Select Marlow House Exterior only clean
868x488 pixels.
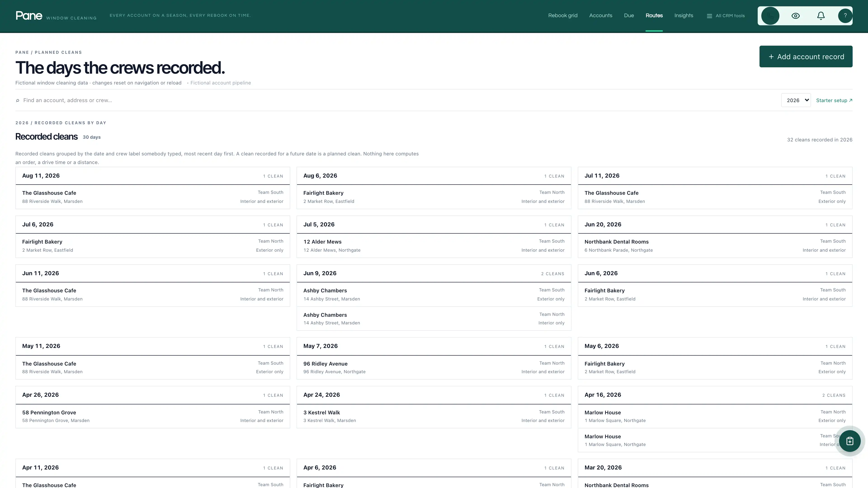(x=715, y=416)
